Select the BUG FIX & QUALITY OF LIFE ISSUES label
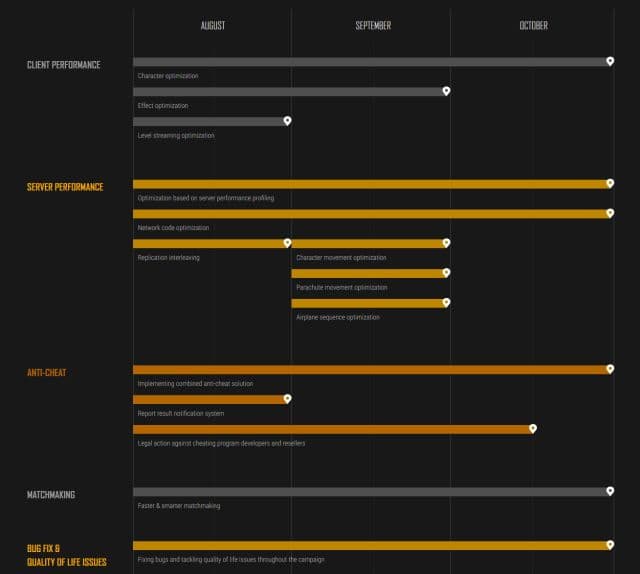The height and width of the screenshot is (574, 640). click(x=67, y=555)
